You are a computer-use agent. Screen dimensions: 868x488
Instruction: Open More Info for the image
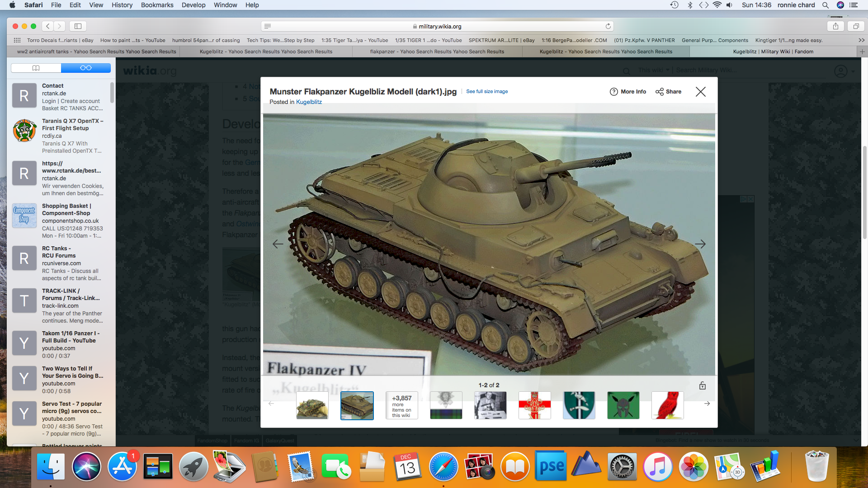coord(628,92)
